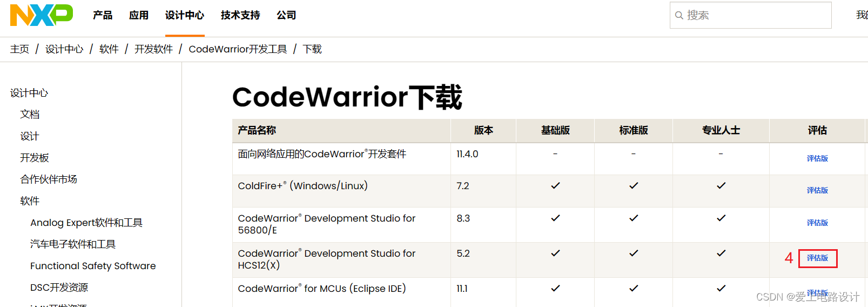
Task: Click 标准版 checkmark in 56800/E row
Action: coord(634,218)
